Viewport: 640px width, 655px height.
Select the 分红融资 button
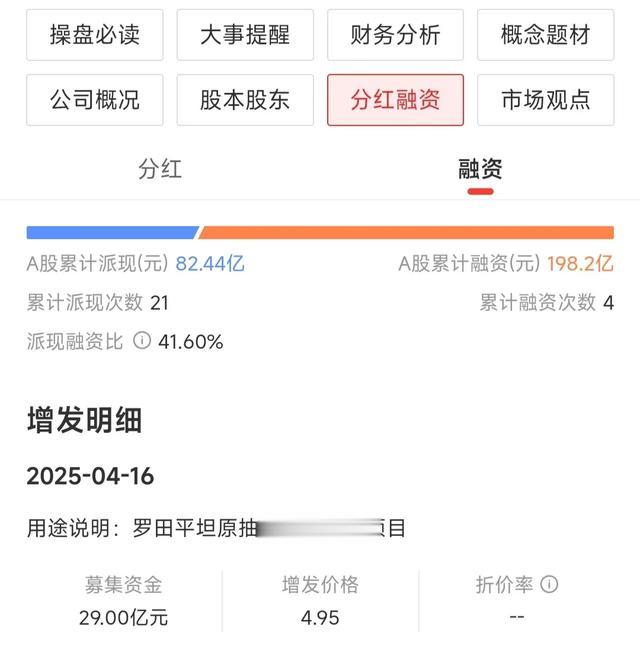[395, 100]
